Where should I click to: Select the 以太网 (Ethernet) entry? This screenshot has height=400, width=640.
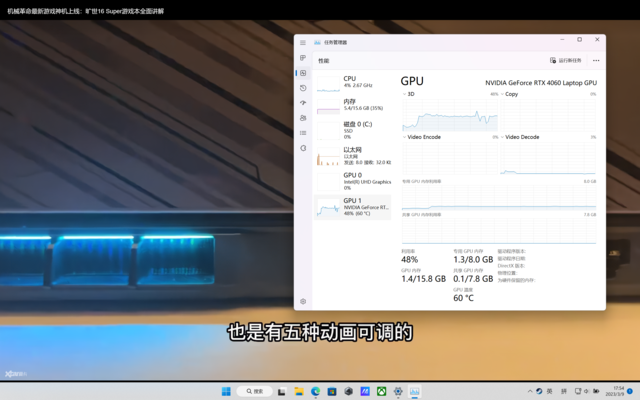(353, 156)
